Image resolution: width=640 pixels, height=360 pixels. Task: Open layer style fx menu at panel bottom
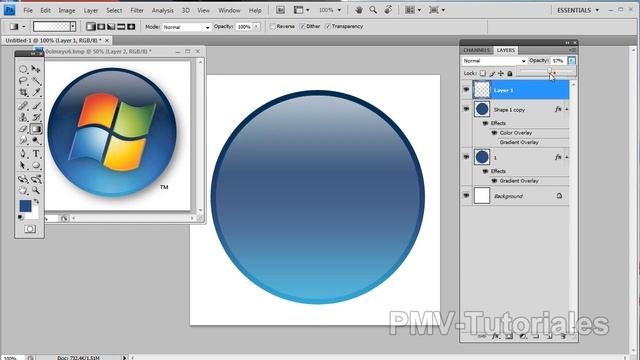[495, 336]
